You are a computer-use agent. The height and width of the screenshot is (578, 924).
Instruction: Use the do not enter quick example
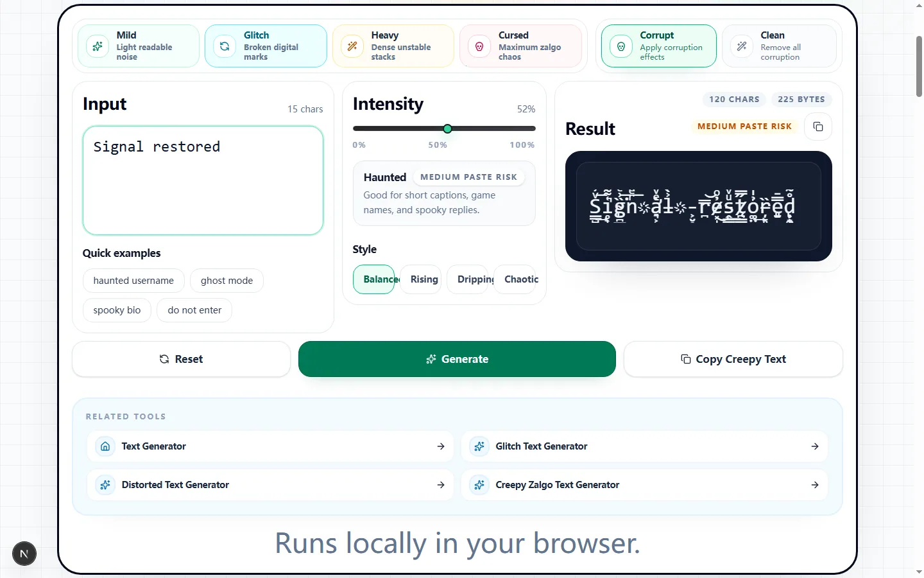(194, 310)
